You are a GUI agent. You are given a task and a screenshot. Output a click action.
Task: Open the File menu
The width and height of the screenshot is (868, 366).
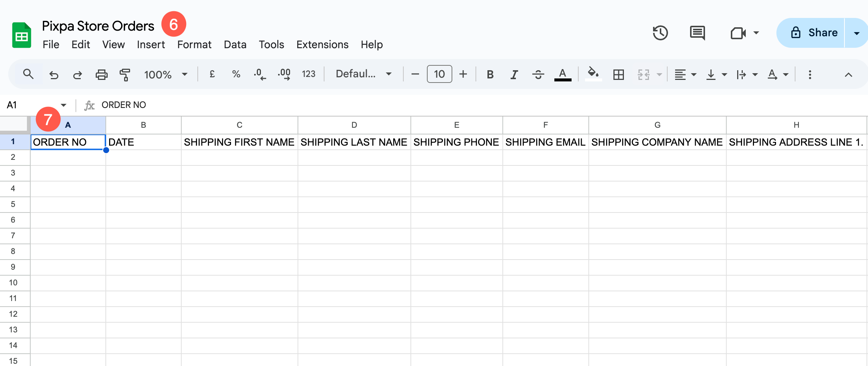(x=51, y=44)
